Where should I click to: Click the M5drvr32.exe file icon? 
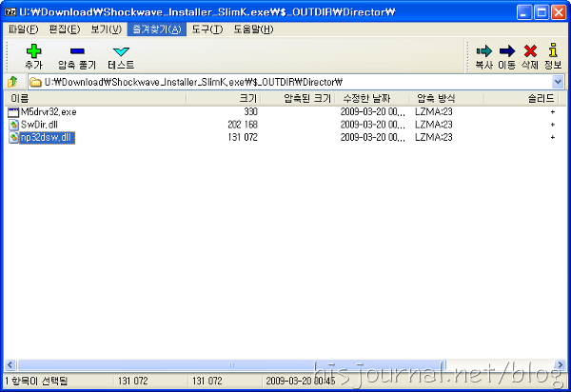pos(13,112)
